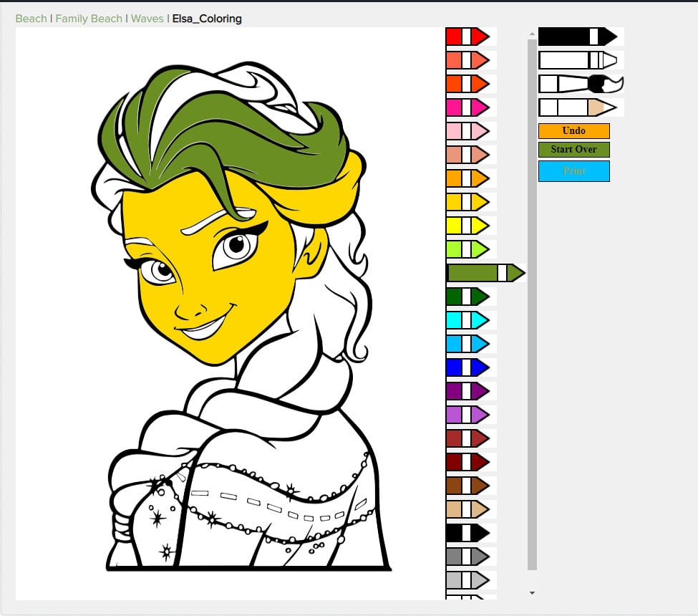Click the color palette scrollbar thumb
Screen dimensions: 698x616
click(x=532, y=304)
